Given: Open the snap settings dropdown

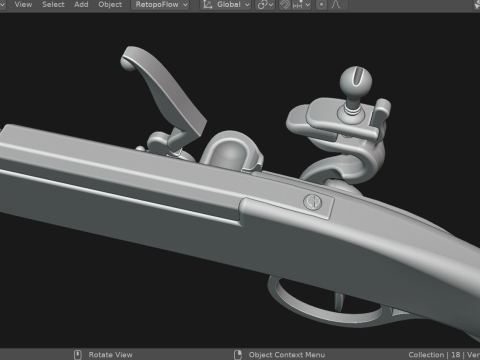Looking at the screenshot, I should tap(301, 5).
